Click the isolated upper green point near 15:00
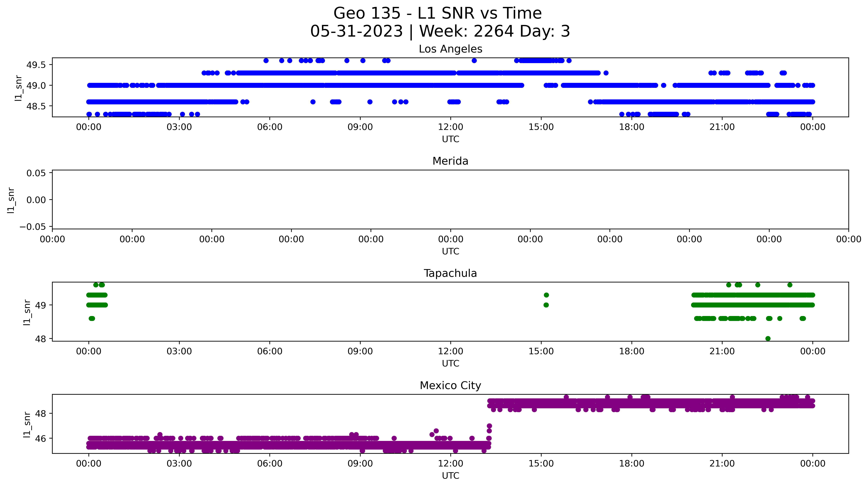868x487 pixels. pos(546,295)
